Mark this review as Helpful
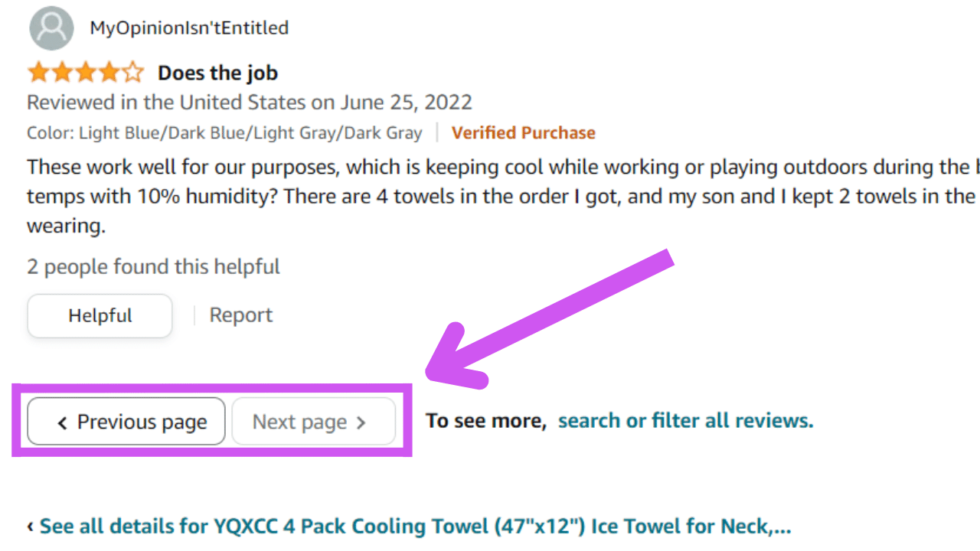980x551 pixels. coord(100,315)
